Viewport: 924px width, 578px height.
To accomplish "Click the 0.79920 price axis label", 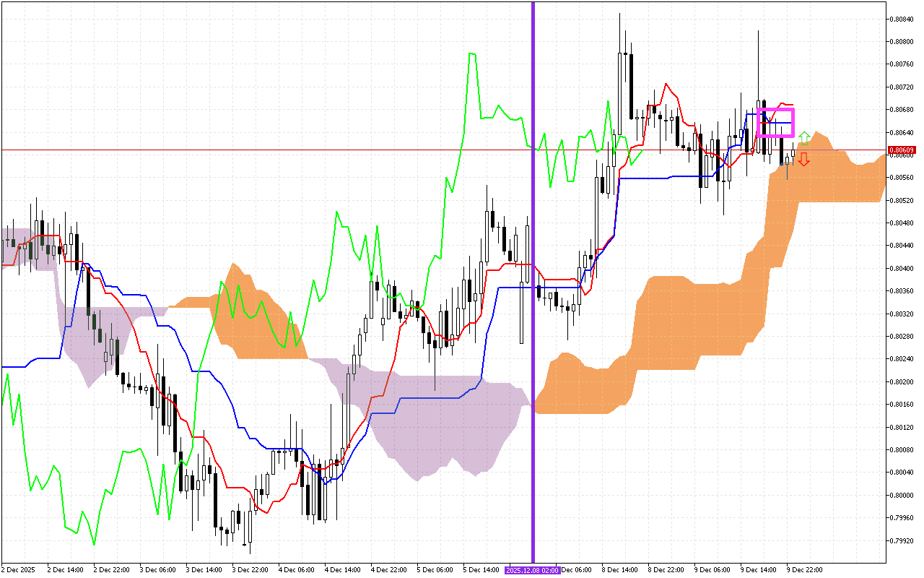I will [902, 540].
